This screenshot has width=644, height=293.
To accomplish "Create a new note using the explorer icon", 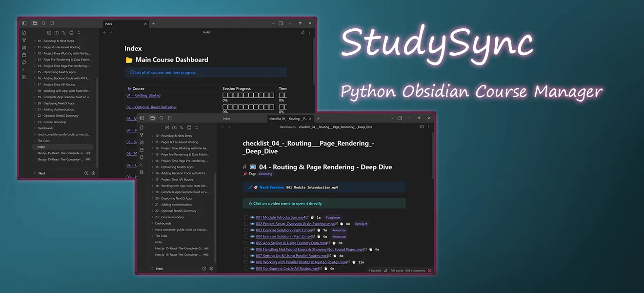I will (x=167, y=127).
